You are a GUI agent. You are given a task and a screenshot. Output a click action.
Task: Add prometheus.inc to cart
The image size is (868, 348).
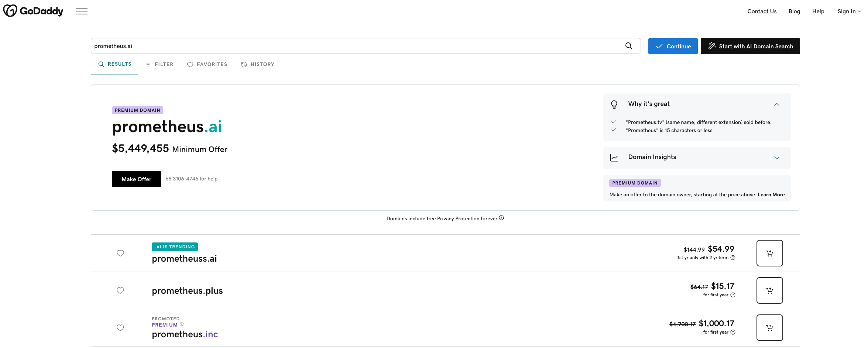[769, 328]
